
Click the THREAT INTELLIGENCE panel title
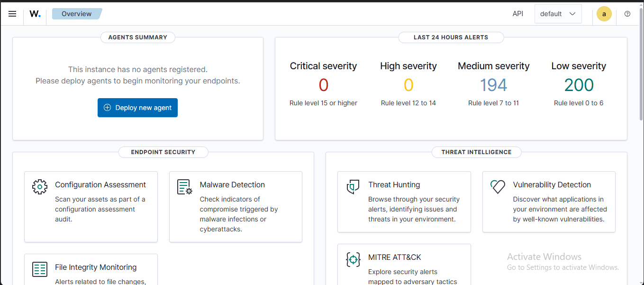pyautogui.click(x=477, y=152)
